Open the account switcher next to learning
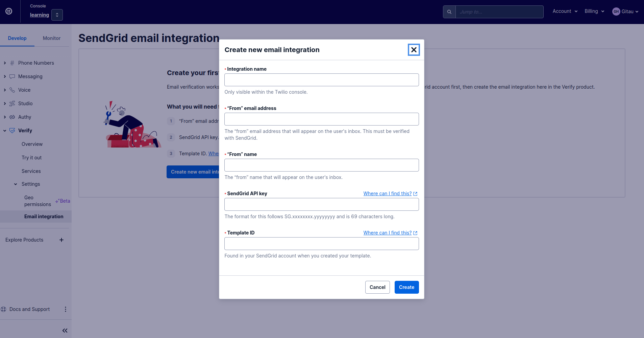The width and height of the screenshot is (644, 338). click(x=57, y=15)
